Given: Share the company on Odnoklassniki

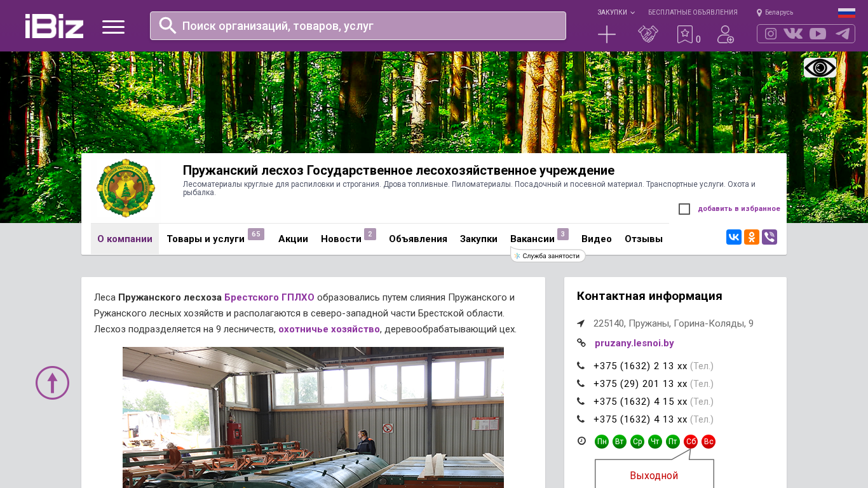Looking at the screenshot, I should pyautogui.click(x=752, y=237).
